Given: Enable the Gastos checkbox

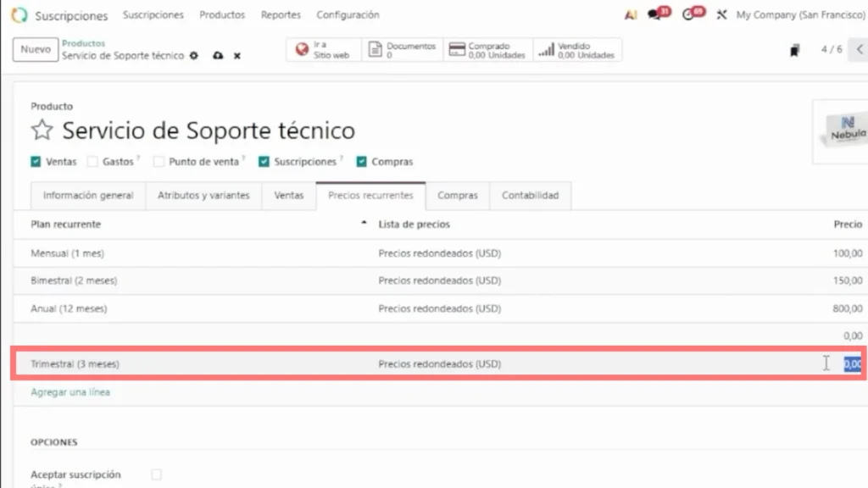Looking at the screenshot, I should point(93,162).
